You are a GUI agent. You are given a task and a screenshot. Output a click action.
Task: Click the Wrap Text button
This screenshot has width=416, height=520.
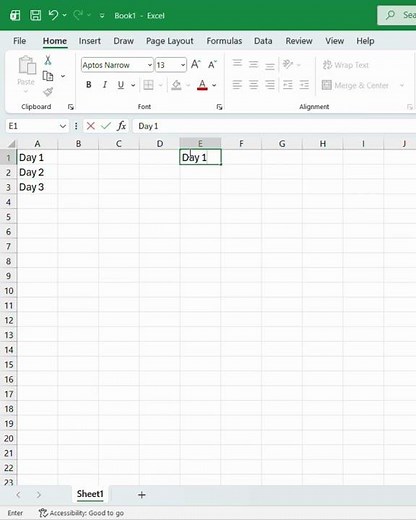[346, 65]
